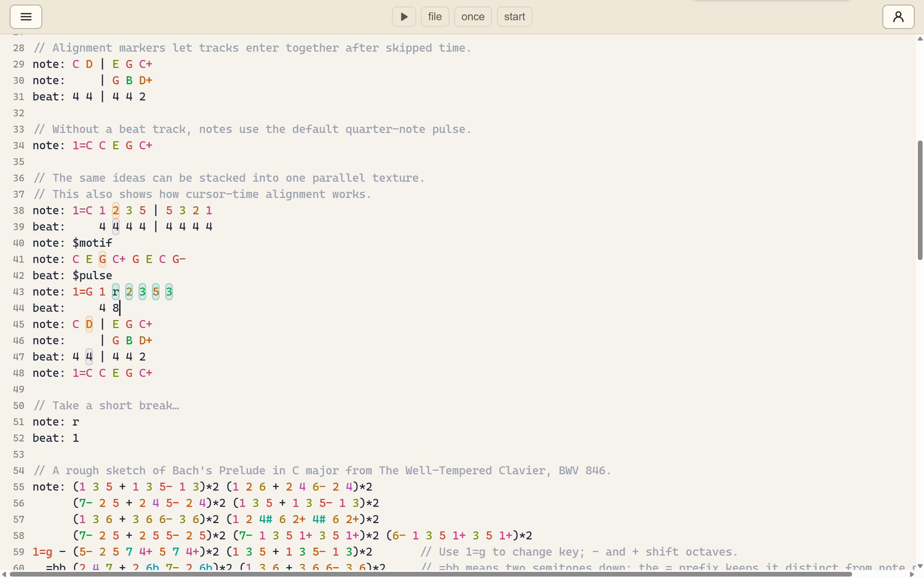The image size is (924, 578).
Task: Click line number 32 in the gutter
Action: coord(18,113)
